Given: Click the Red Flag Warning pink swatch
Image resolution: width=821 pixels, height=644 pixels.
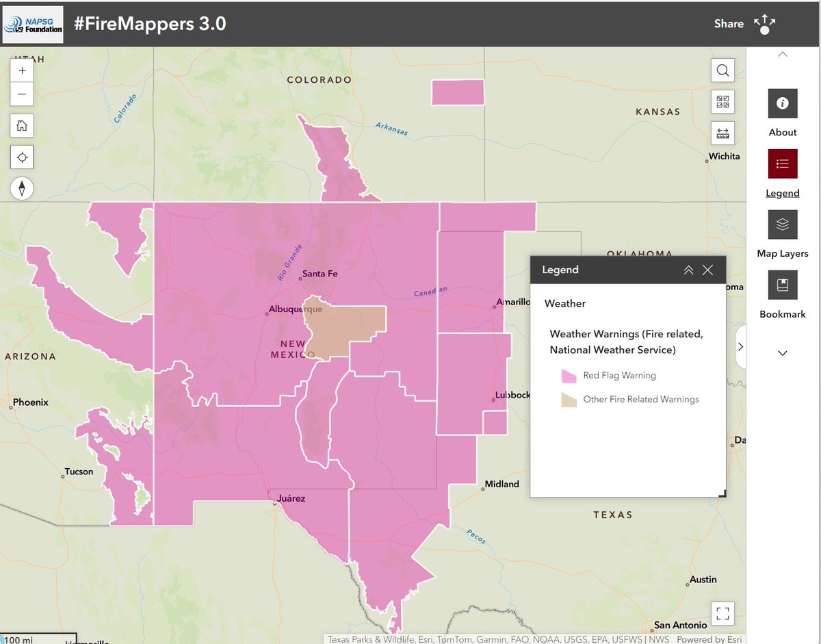Looking at the screenshot, I should click(569, 376).
